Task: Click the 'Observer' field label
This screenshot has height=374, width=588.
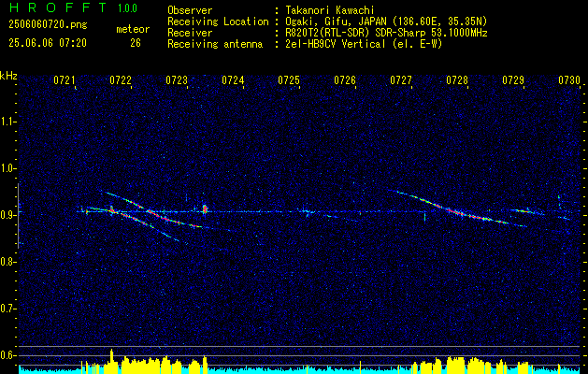Action: click(190, 10)
